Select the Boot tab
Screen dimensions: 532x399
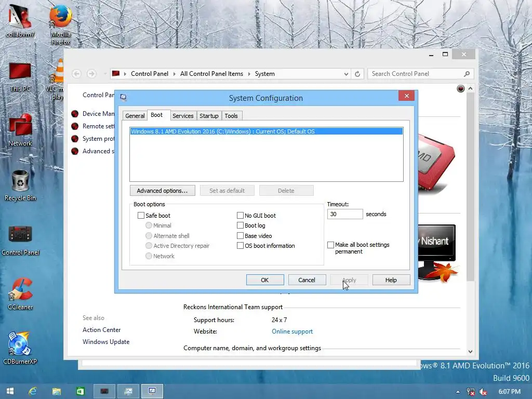(156, 115)
